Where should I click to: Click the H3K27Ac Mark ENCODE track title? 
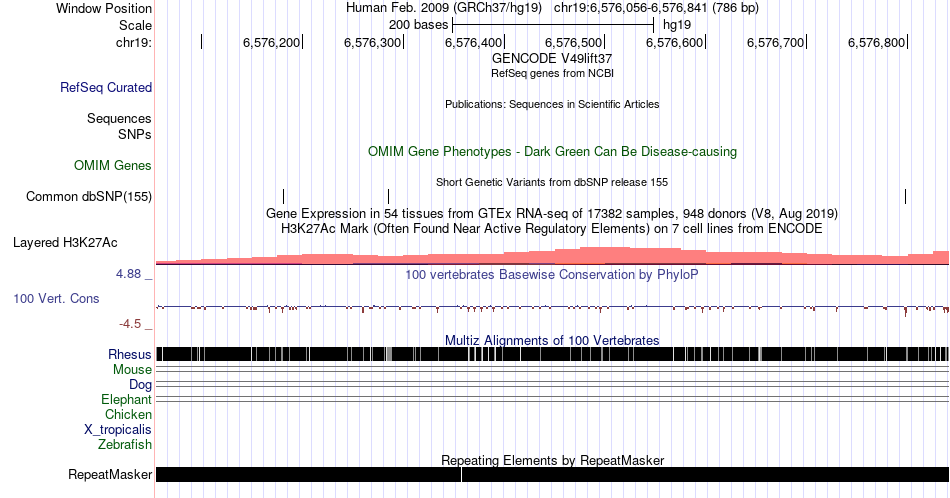(x=552, y=228)
